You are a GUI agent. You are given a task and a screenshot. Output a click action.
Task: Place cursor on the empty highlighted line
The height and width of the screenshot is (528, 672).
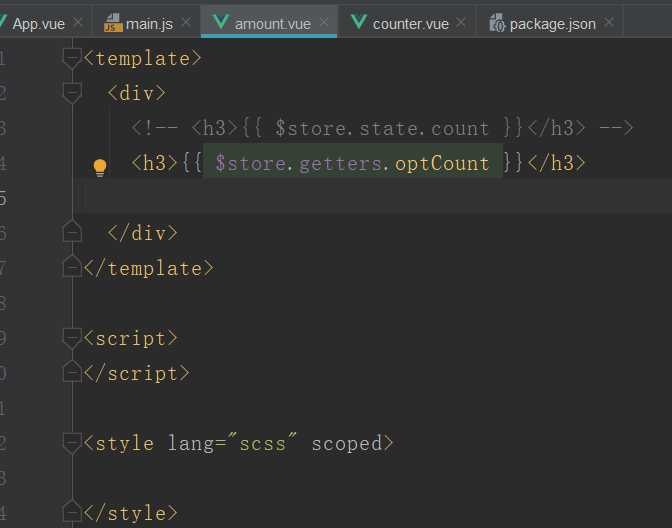tap(372, 198)
